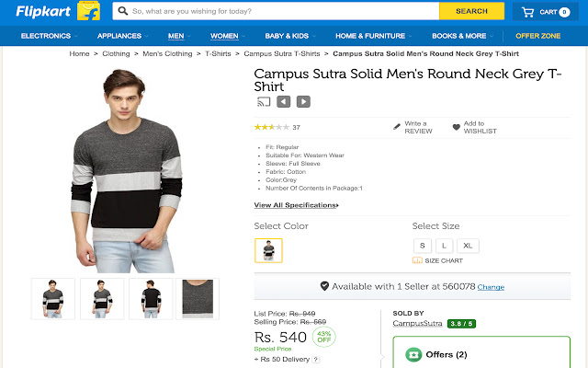Click the heart wishlist icon

point(456,127)
